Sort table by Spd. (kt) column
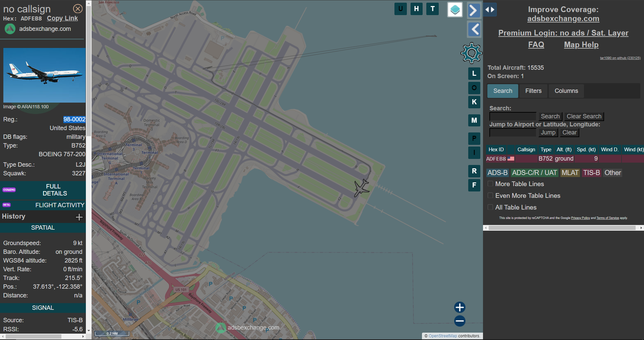The height and width of the screenshot is (340, 644). click(x=586, y=150)
